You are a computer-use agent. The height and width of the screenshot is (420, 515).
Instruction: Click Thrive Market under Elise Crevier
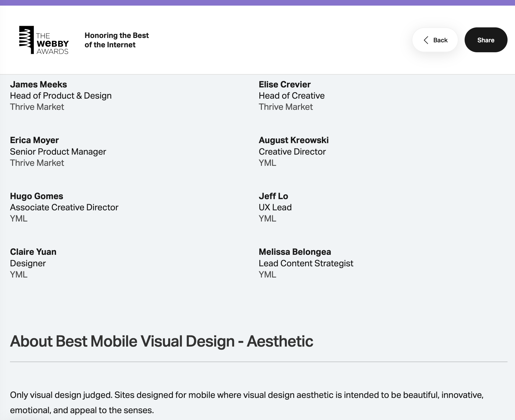[x=286, y=107]
